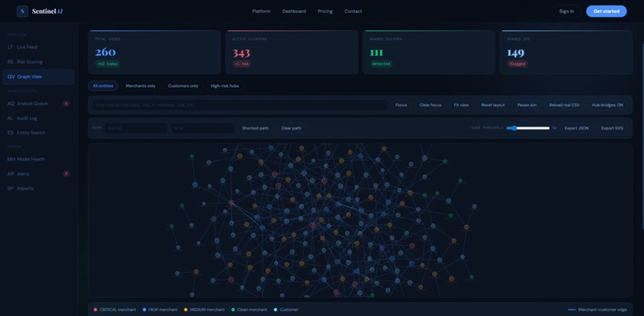The height and width of the screenshot is (316, 644).
Task: Click the Focus button
Action: (x=401, y=105)
